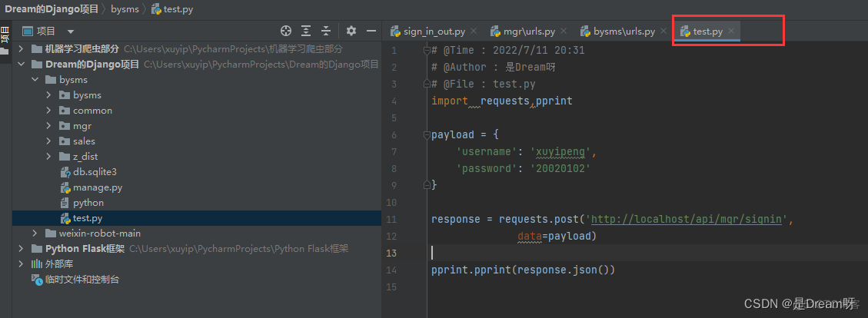Open the project view dropdown arrow
The height and width of the screenshot is (318, 868).
(70, 31)
